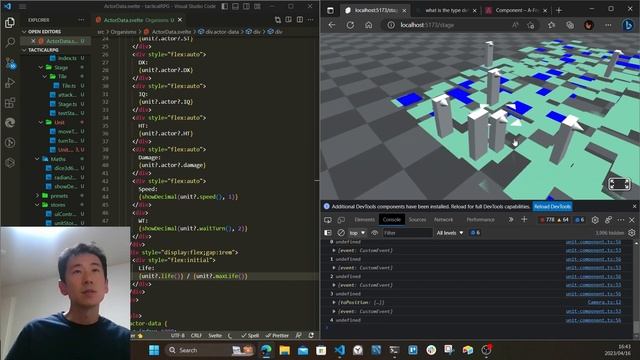Open 'All levels' log level dropdown
Viewport: 640px width, 360px height.
(x=450, y=233)
